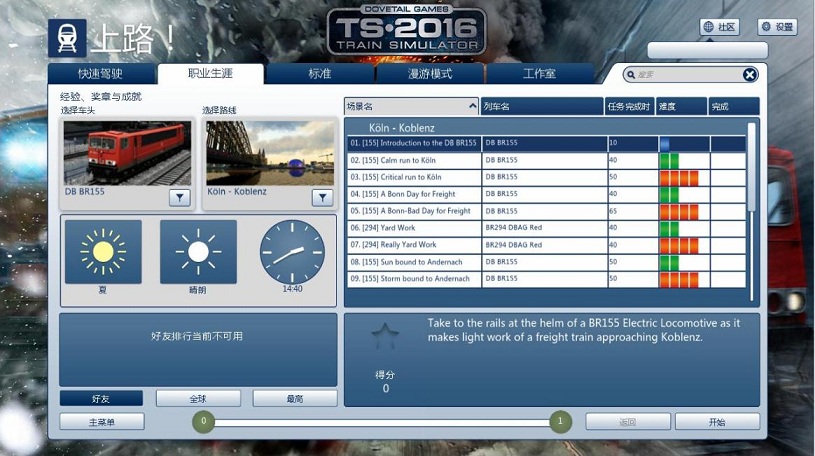Click the level 1 circle marker

pyautogui.click(x=560, y=421)
